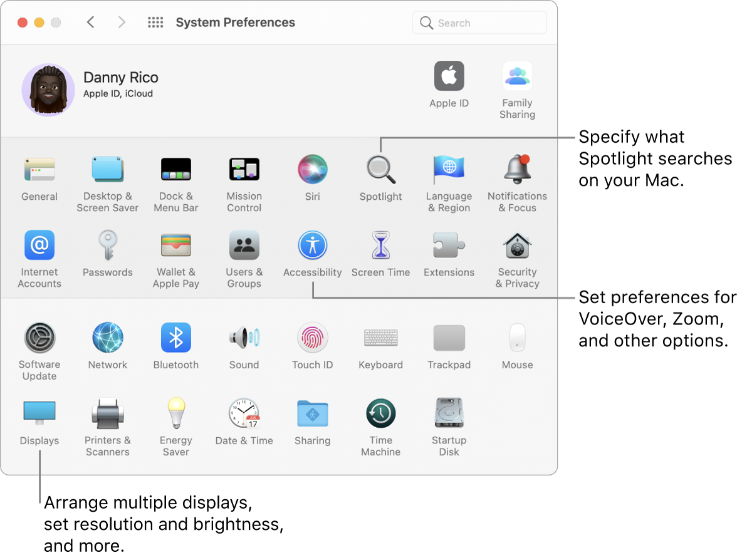Go back to the previous pane
The image size is (742, 560).
[x=90, y=22]
